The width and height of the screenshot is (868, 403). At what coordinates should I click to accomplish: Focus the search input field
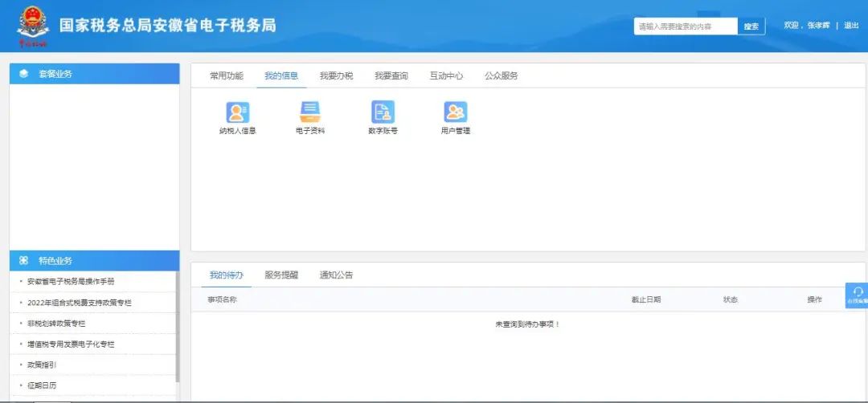tap(686, 26)
